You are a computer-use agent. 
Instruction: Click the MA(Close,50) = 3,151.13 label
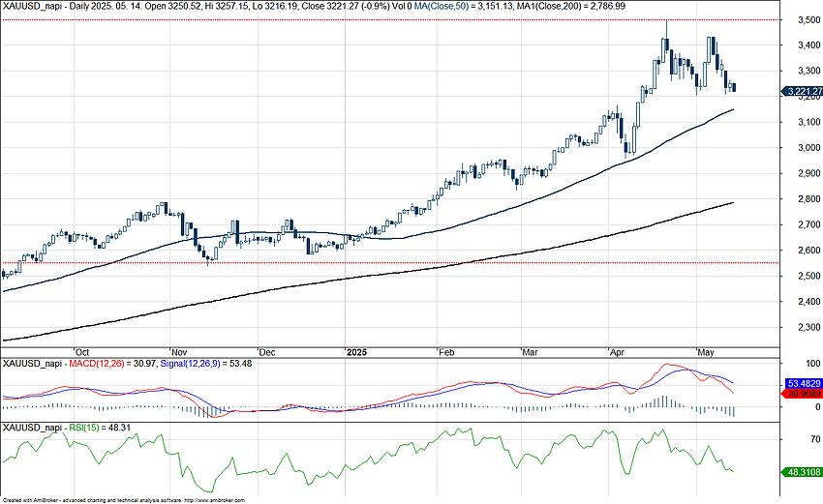pos(465,6)
